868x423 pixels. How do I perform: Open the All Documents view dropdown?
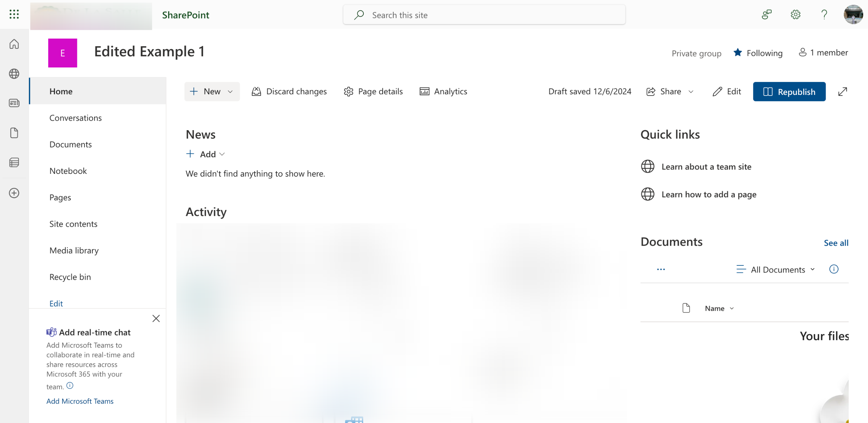coord(777,270)
